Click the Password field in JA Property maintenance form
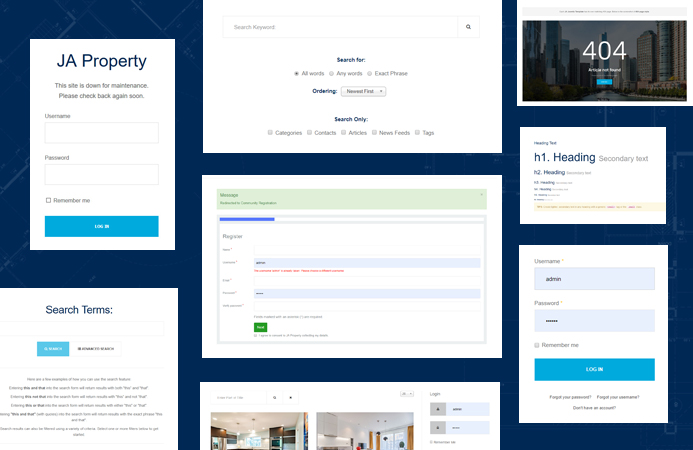 coord(102,175)
